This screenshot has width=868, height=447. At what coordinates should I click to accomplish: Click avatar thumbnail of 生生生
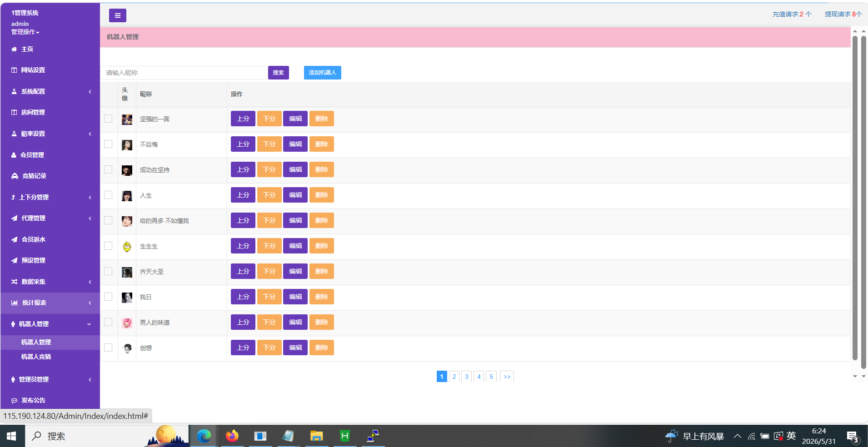(127, 247)
